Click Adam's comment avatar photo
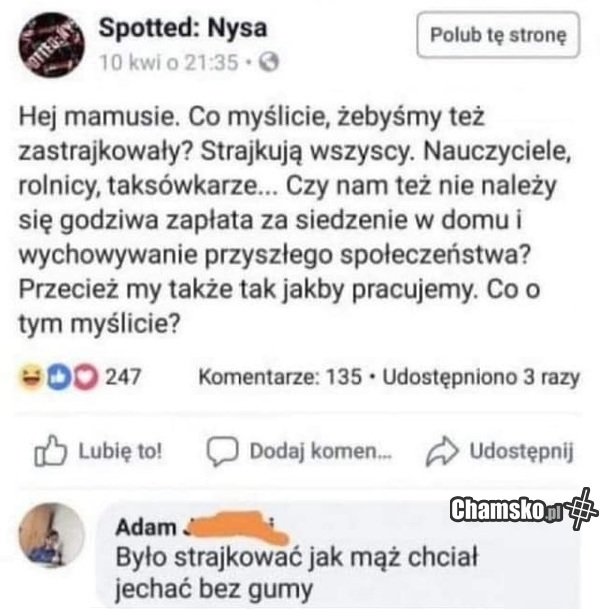600x609 pixels. (53, 537)
